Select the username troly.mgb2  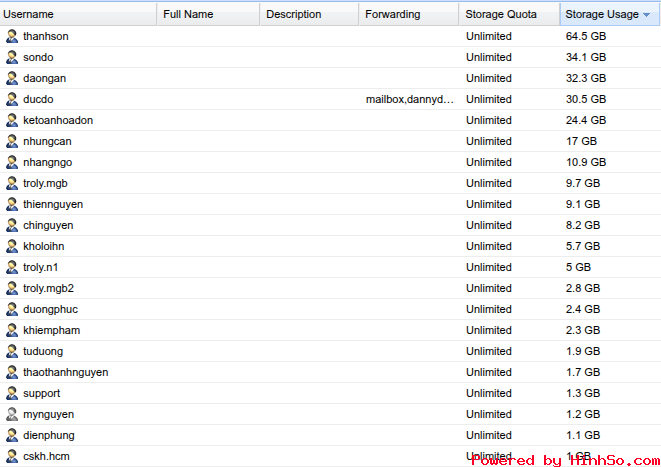[48, 288]
